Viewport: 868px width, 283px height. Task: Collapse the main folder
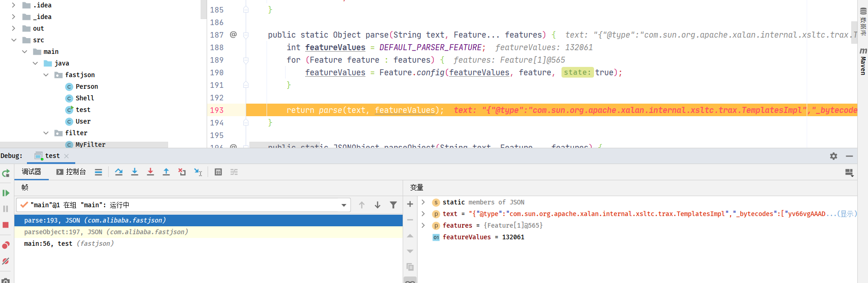click(x=25, y=52)
